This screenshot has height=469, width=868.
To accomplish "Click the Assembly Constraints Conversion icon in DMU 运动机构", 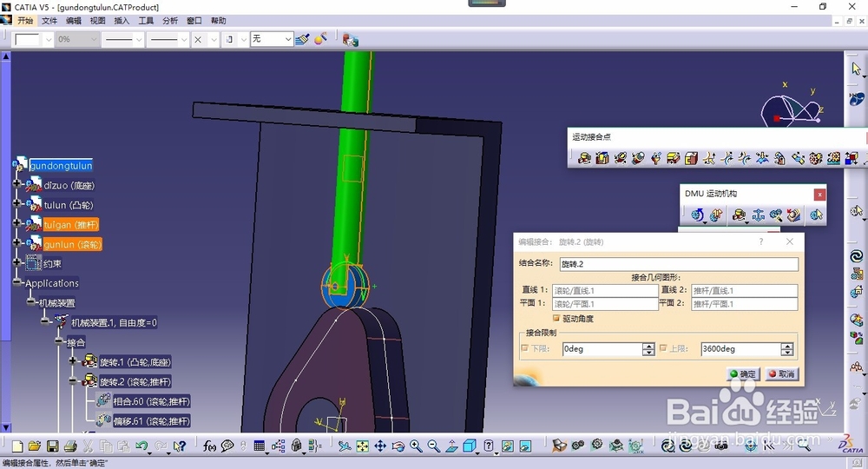I will 775,215.
